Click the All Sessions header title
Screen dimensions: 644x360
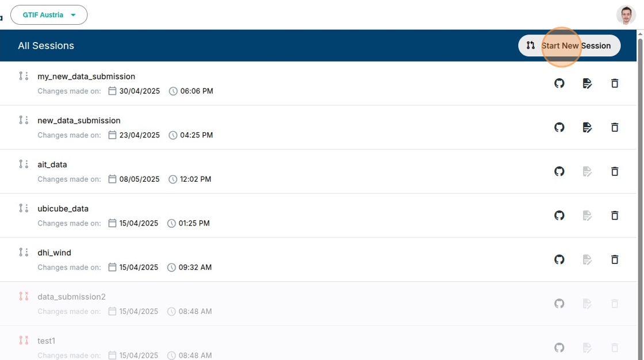(46, 45)
